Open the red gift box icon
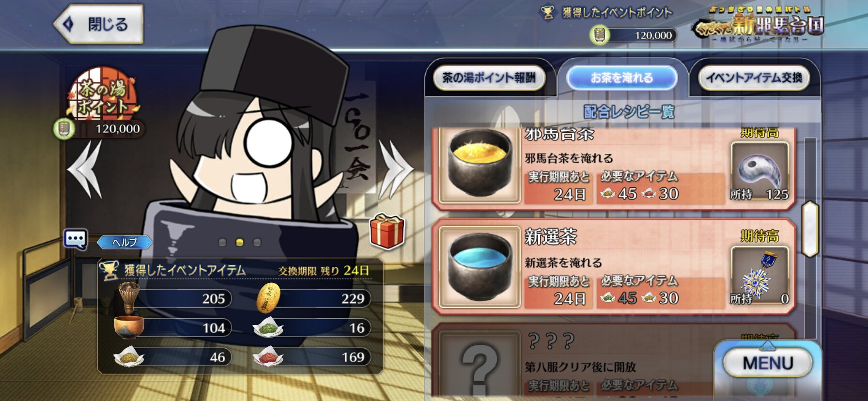Image resolution: width=868 pixels, height=401 pixels. tap(387, 231)
